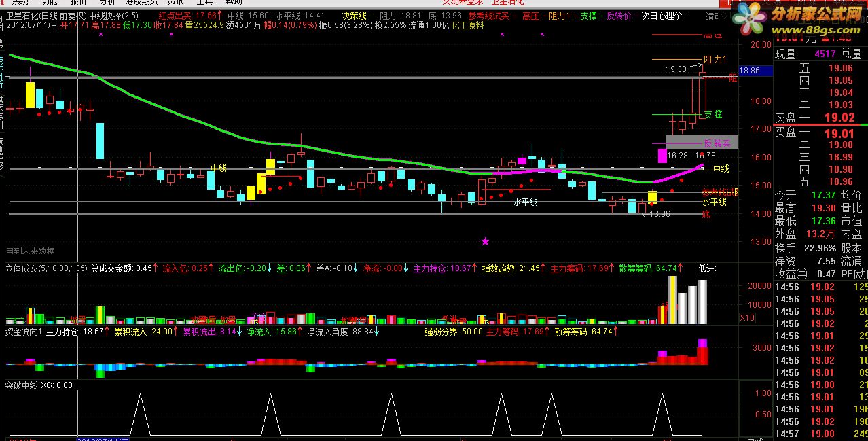Click buy level 五 price 18.96

click(x=840, y=181)
